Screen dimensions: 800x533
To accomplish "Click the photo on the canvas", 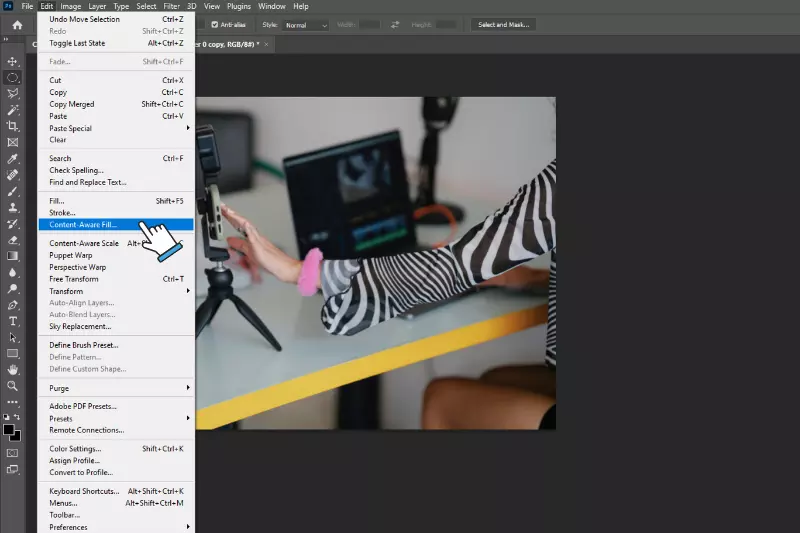I will coord(376,263).
